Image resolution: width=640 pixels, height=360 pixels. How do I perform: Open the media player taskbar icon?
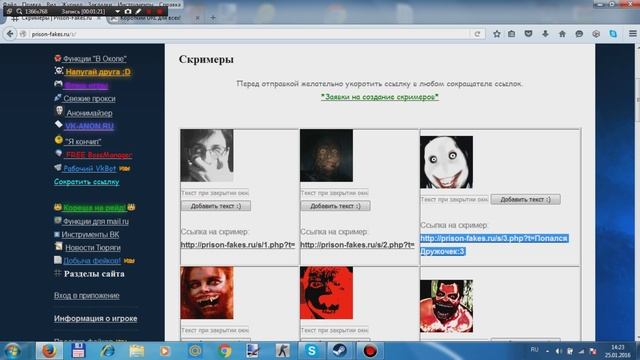click(x=165, y=351)
